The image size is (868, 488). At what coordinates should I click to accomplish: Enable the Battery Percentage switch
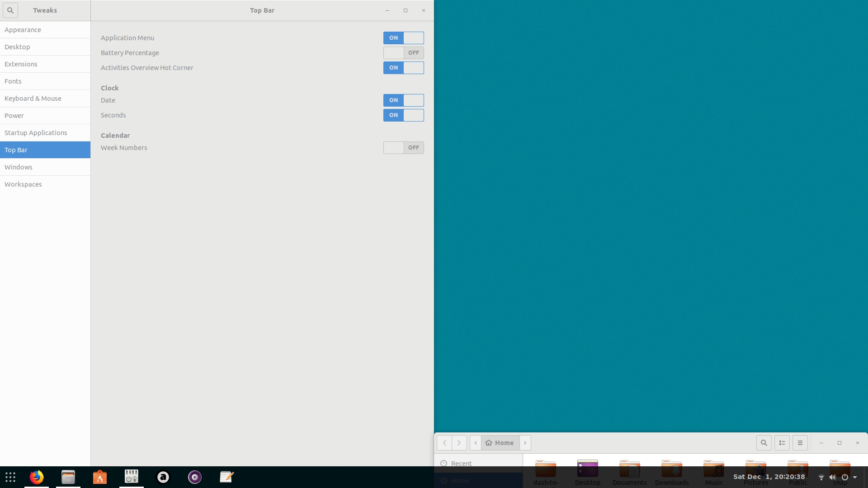click(404, 53)
